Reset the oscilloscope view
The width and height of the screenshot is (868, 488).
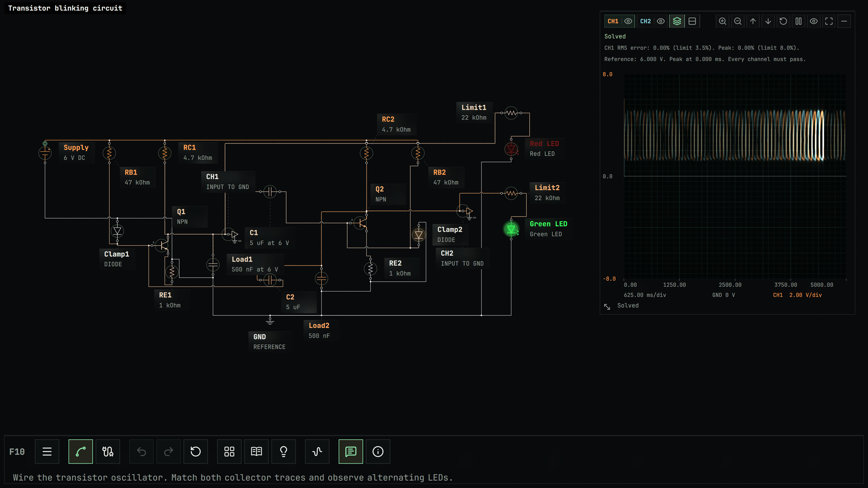point(783,21)
